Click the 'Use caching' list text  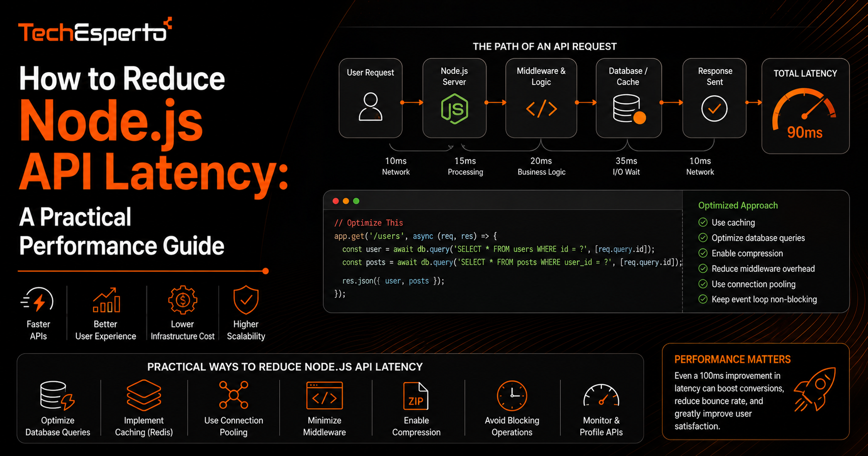point(733,223)
